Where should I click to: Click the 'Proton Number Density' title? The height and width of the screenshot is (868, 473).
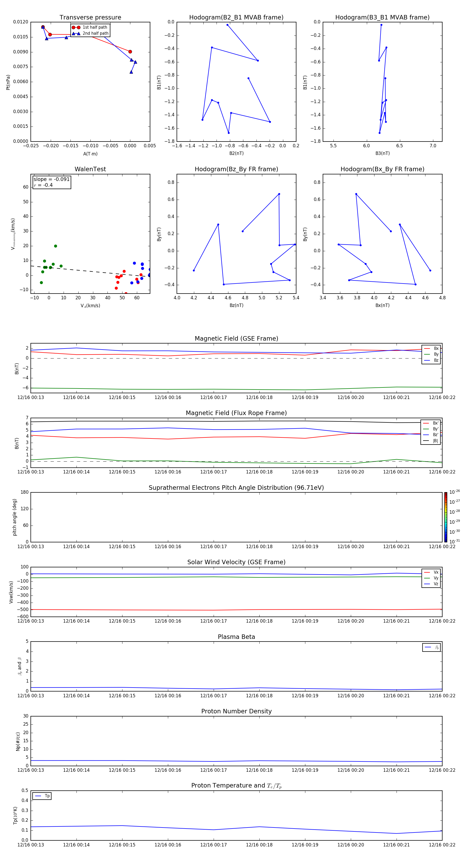[236, 711]
